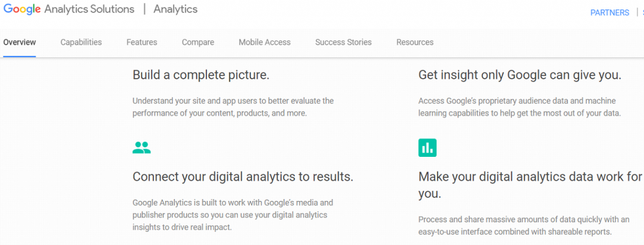Click the green people group icon
The width and height of the screenshot is (644, 245).
142,147
